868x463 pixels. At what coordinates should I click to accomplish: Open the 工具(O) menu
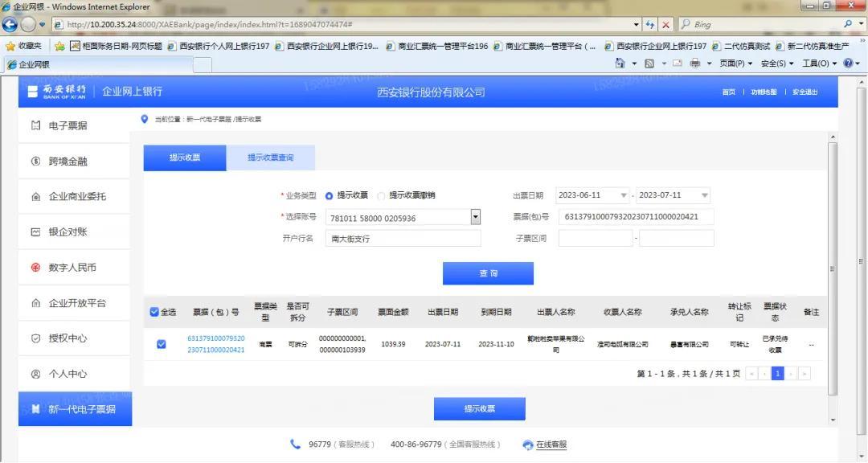click(819, 64)
